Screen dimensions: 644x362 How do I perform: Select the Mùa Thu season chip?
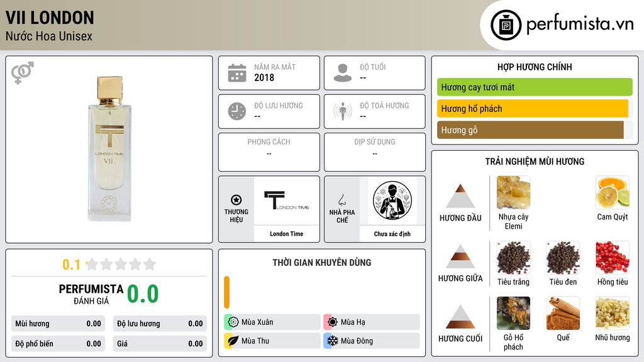pos(272,341)
